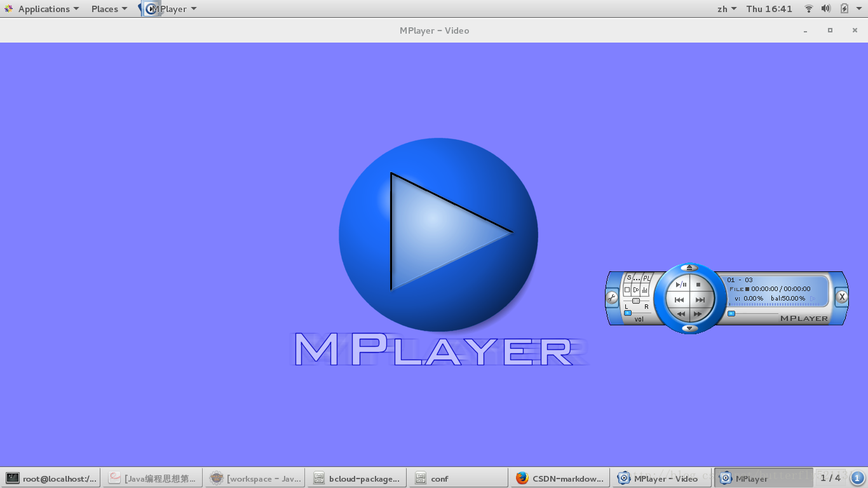Open the Thu 16:41 clock
The height and width of the screenshot is (488, 868).
tap(770, 9)
